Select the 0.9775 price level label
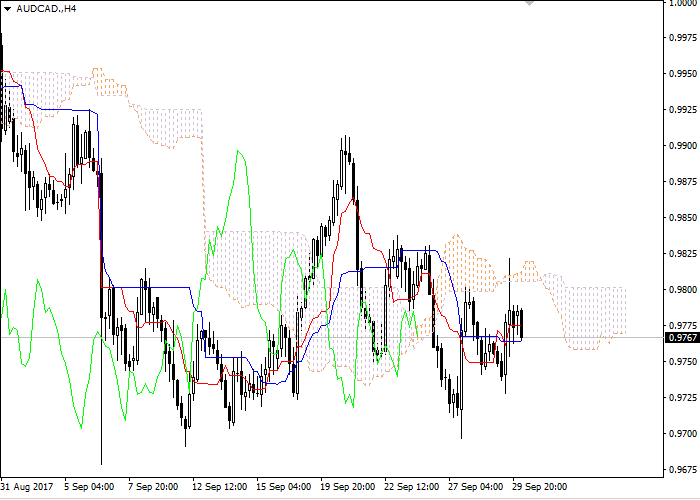 click(683, 325)
